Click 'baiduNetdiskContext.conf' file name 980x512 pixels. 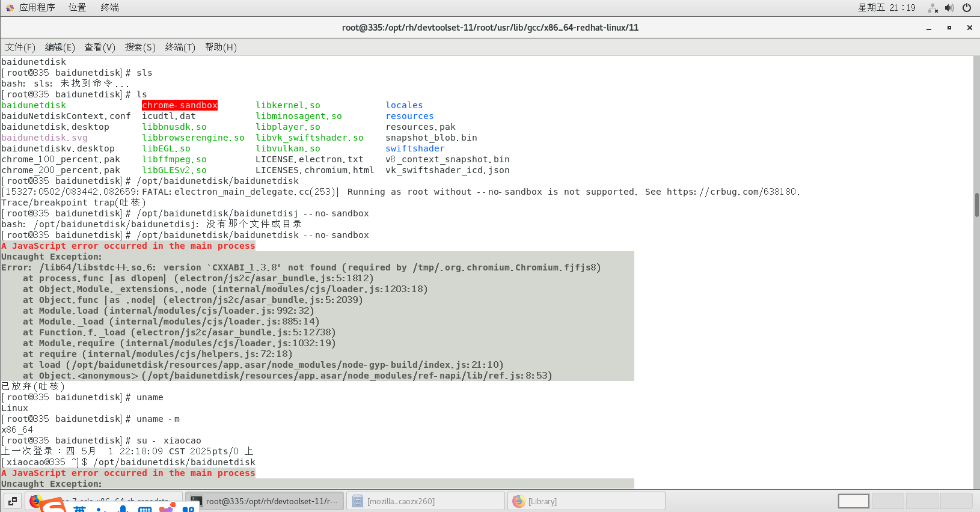[x=66, y=116]
